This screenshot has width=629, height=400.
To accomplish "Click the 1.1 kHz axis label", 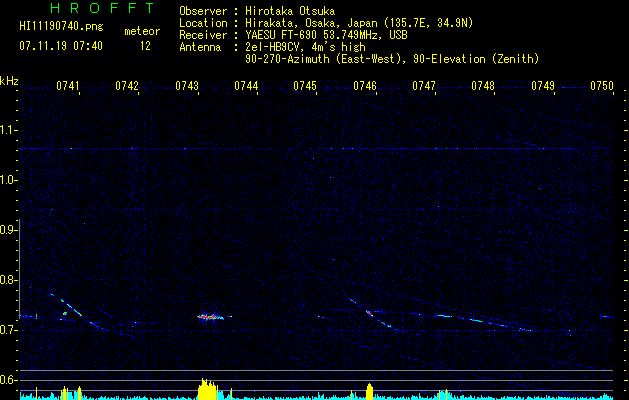I will click(x=8, y=130).
